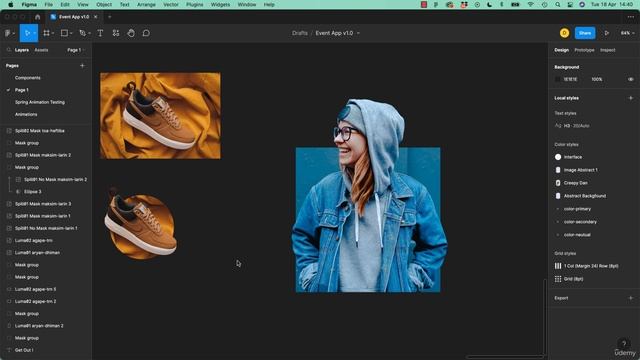The width and height of the screenshot is (640, 360).
Task: Add a local style with plus icon
Action: coord(631,98)
